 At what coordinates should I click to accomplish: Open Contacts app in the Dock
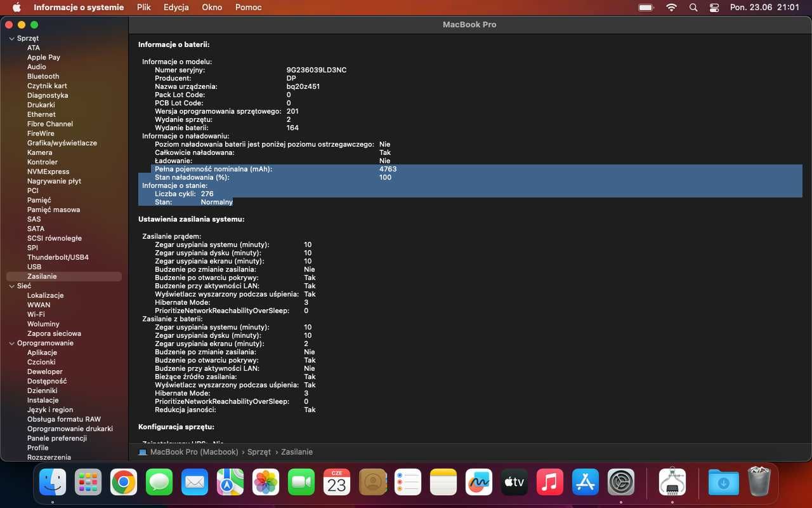pos(372,483)
